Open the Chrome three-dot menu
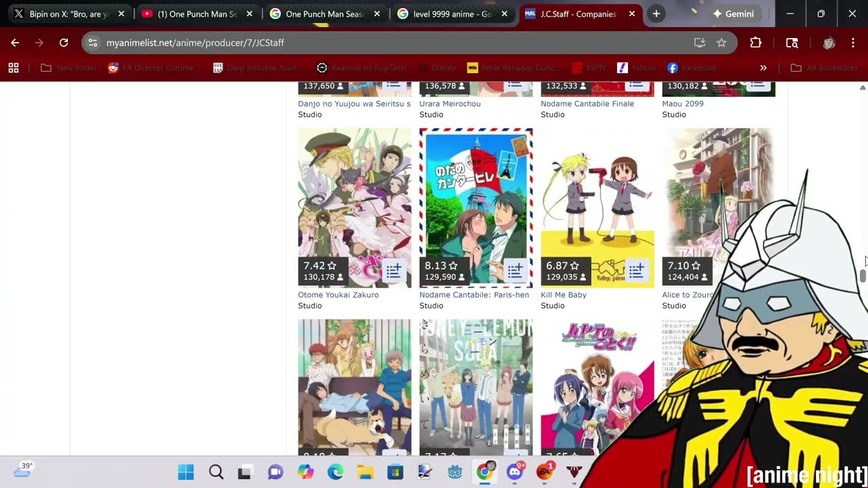The width and height of the screenshot is (868, 488). (853, 43)
